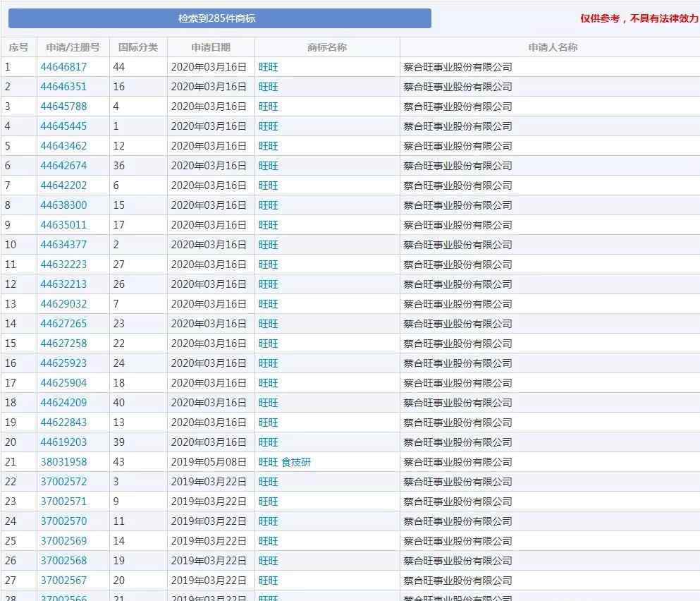Image resolution: width=700 pixels, height=601 pixels.
Task: Open application number 44634377
Action: [x=63, y=245]
